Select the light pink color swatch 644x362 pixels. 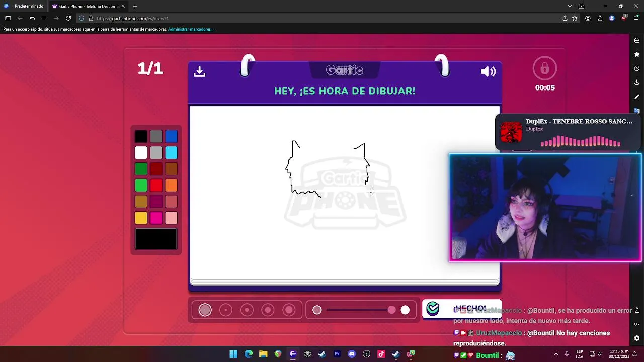pyautogui.click(x=171, y=218)
